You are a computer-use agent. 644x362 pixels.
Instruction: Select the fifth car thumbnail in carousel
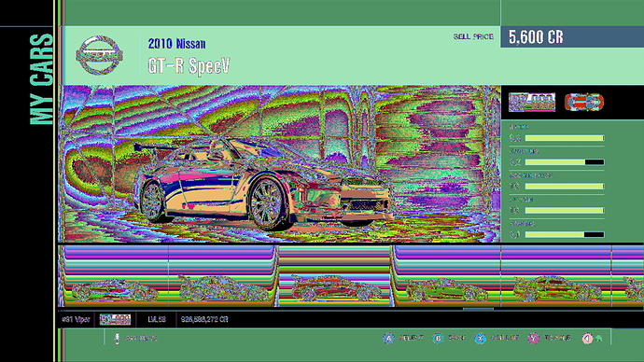click(x=556, y=276)
